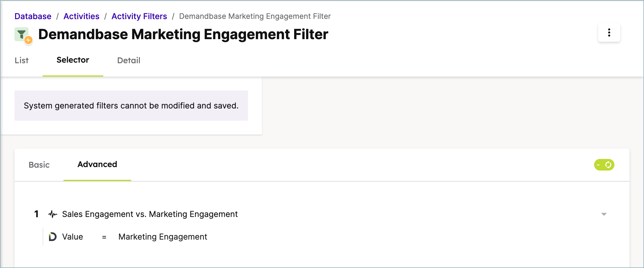Navigate to Activity Filters breadcrumb

(139, 16)
